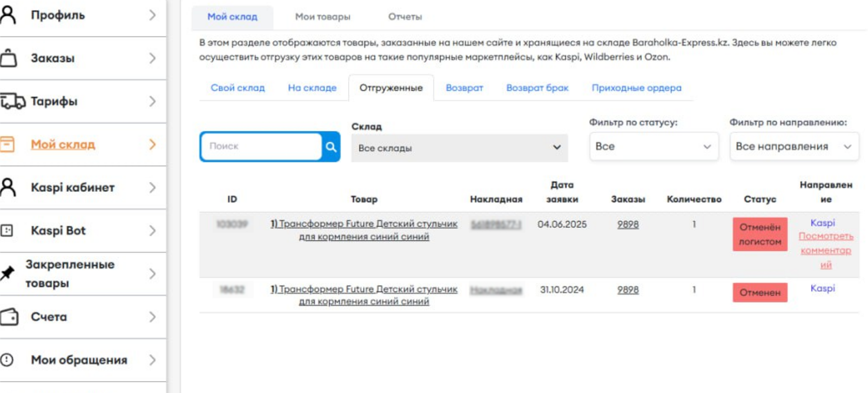
Task: Click the Заказы shopping bag icon
Action: 8,58
